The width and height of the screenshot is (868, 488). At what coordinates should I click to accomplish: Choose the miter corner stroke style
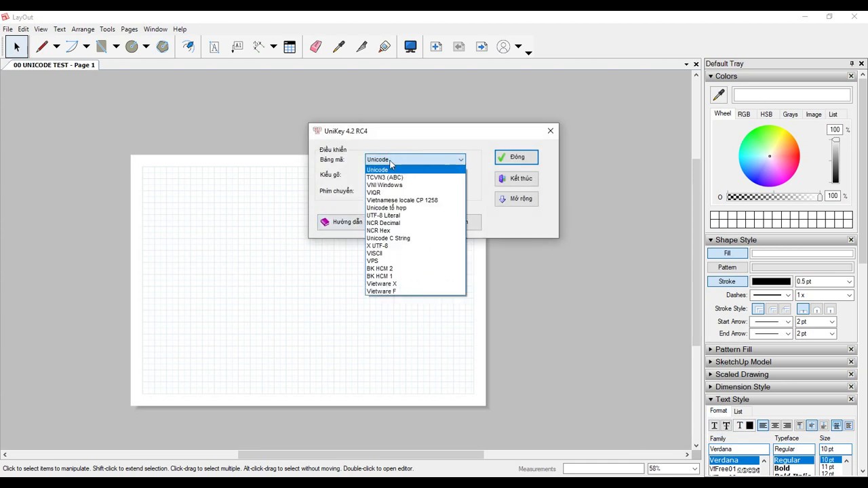[x=758, y=309]
